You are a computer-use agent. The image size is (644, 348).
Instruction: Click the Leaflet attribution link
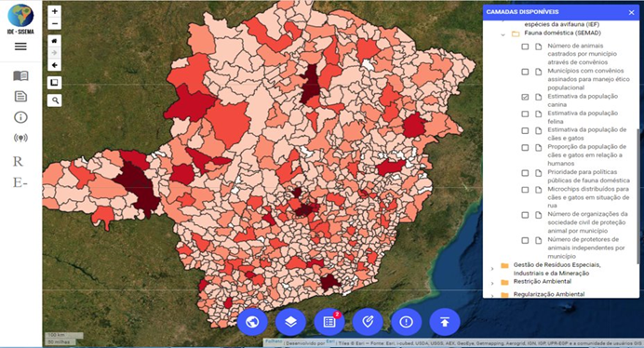274,341
